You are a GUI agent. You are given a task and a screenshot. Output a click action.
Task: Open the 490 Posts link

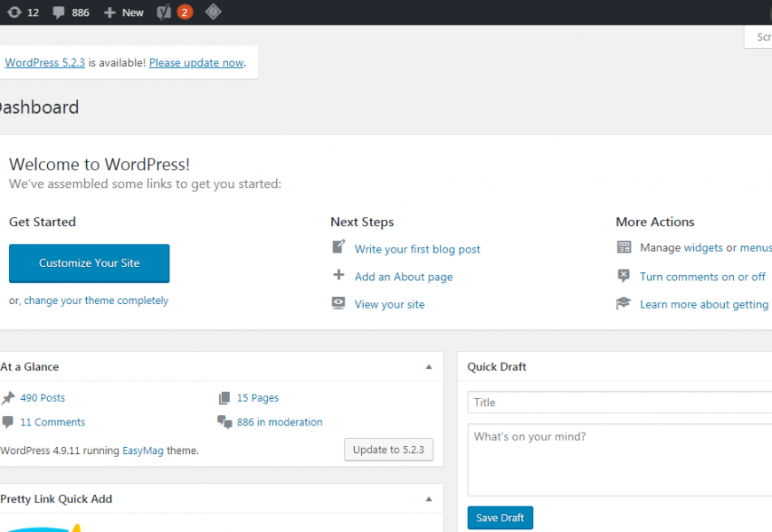43,397
